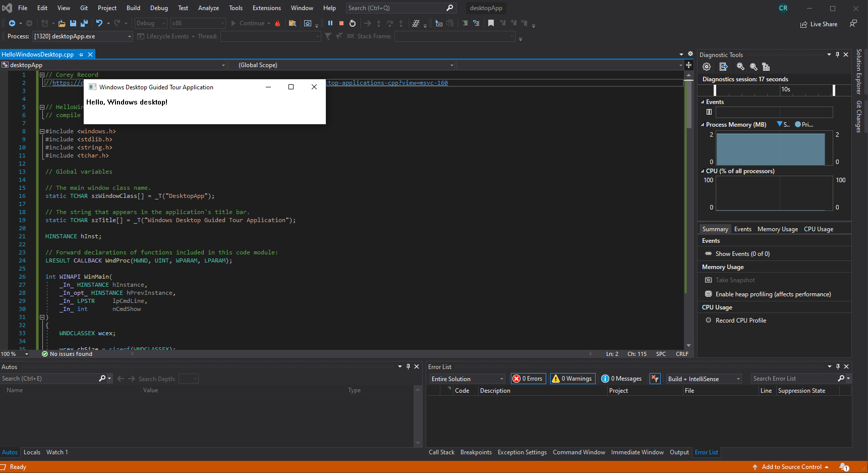Save the current file
This screenshot has width=868, height=473.
pyautogui.click(x=73, y=23)
